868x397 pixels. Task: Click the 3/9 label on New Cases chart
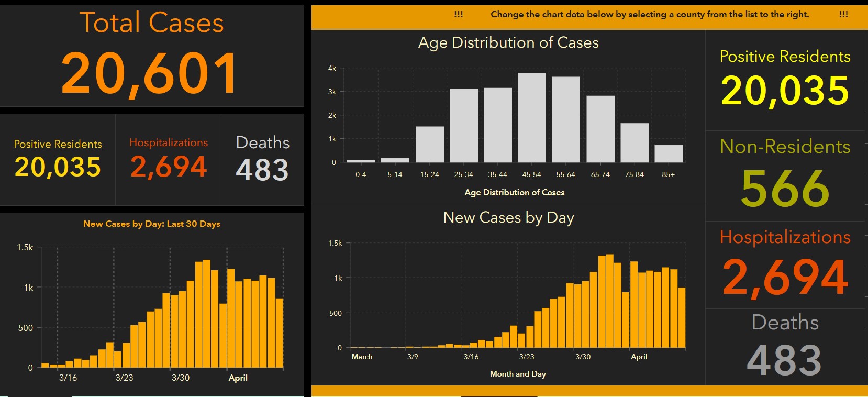[x=413, y=357]
